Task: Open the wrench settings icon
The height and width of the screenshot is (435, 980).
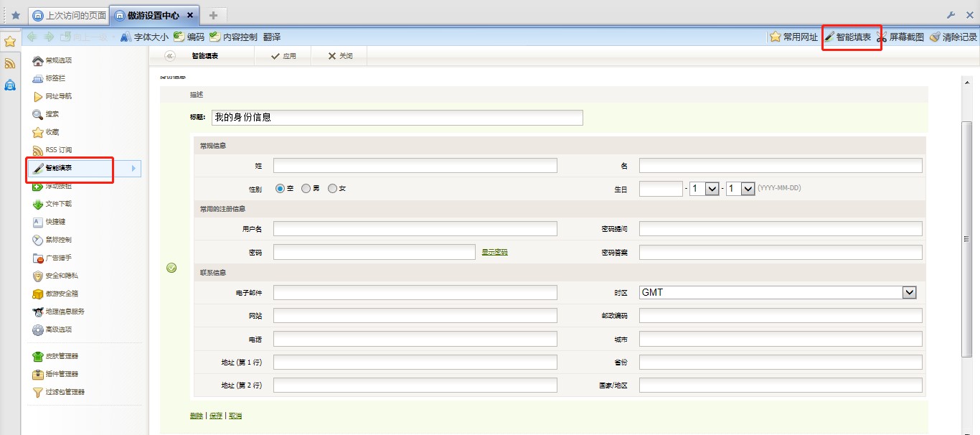Action: click(951, 15)
